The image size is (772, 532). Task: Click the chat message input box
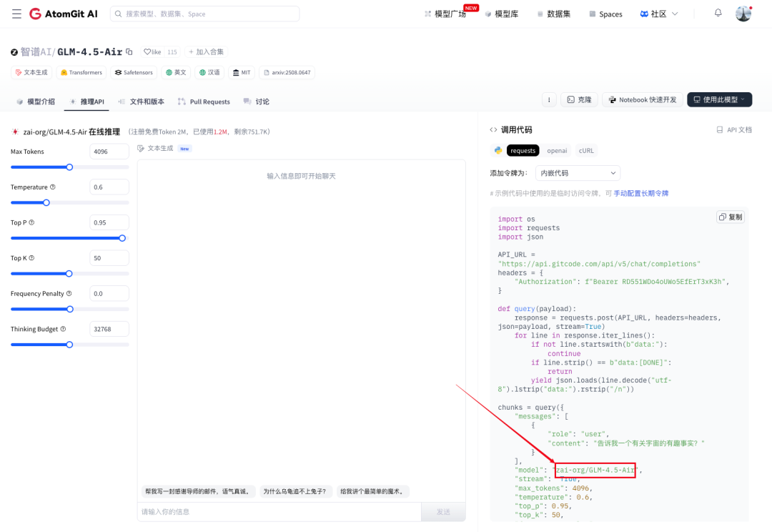(x=279, y=512)
